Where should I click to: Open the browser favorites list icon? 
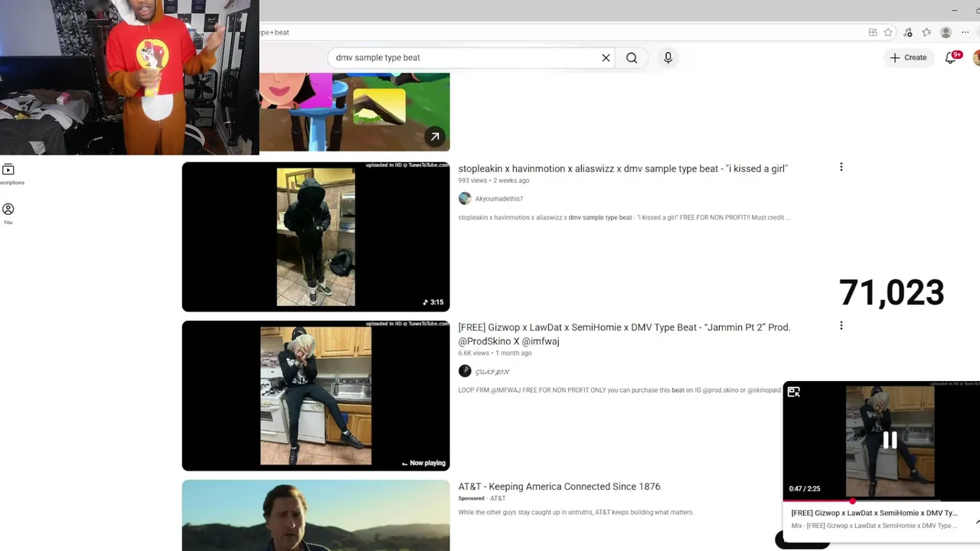(926, 32)
